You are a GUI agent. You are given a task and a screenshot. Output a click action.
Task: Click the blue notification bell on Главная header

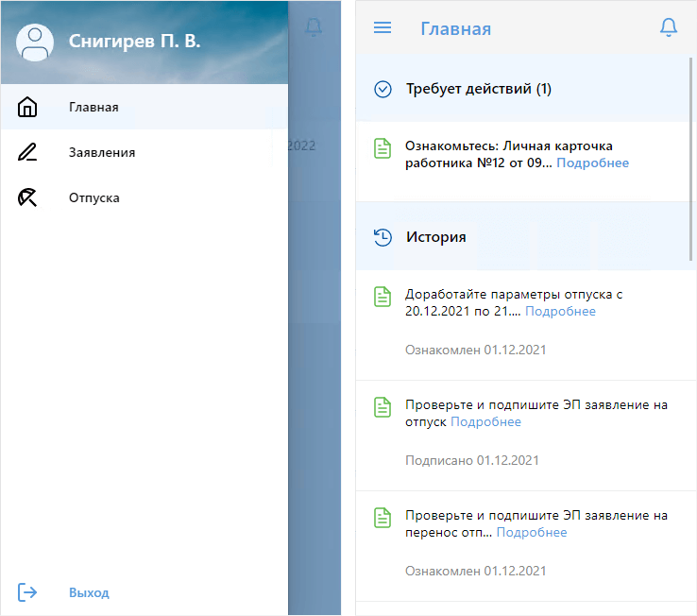[668, 27]
